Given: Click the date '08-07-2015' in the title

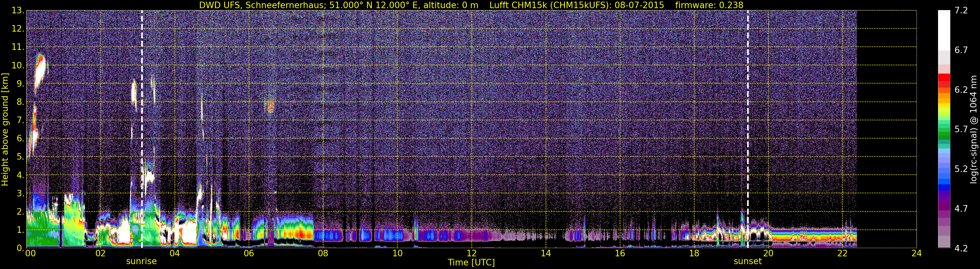Looking at the screenshot, I should coord(639,5).
